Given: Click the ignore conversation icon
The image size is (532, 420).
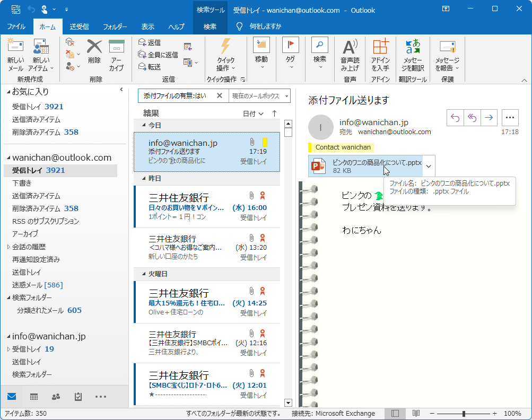Looking at the screenshot, I should pos(70,42).
